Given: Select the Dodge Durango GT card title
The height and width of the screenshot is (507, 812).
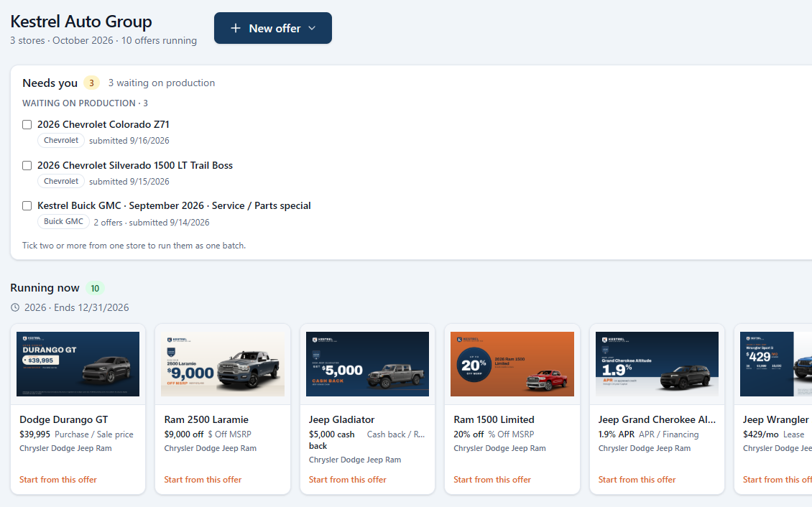Looking at the screenshot, I should [64, 419].
